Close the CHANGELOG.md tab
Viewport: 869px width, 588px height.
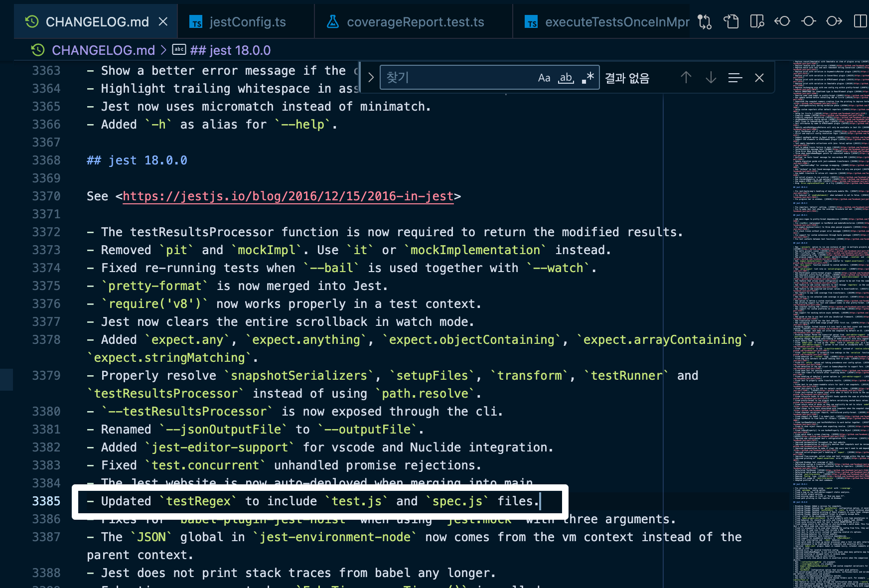pos(163,22)
